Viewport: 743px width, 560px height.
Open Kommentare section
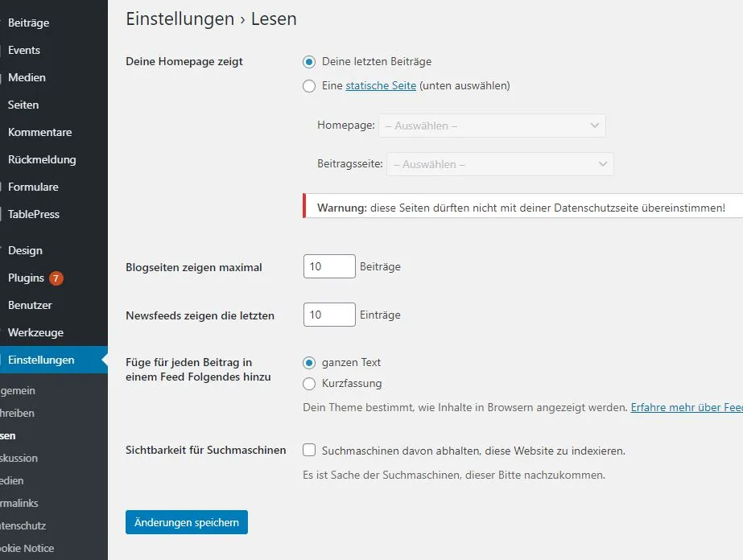[x=39, y=132]
